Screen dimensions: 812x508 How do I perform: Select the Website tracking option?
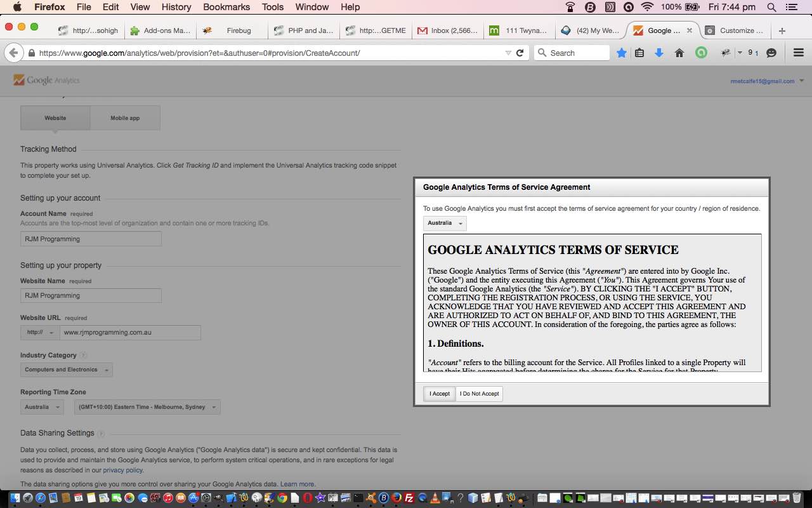55,118
